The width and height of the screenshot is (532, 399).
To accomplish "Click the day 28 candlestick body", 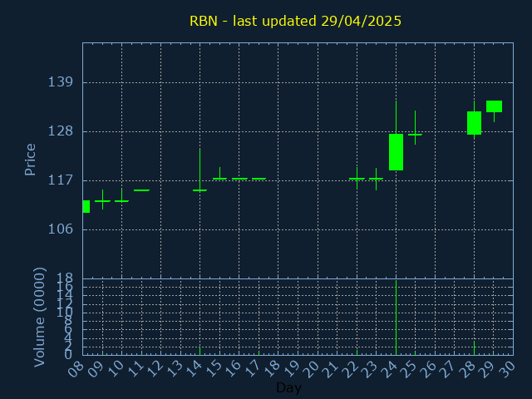I will [474, 123].
